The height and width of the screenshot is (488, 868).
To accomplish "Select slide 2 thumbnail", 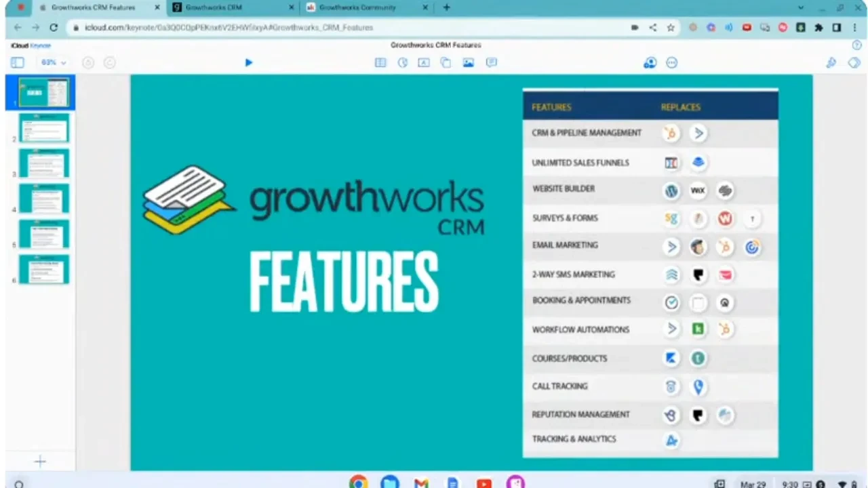I will point(44,127).
